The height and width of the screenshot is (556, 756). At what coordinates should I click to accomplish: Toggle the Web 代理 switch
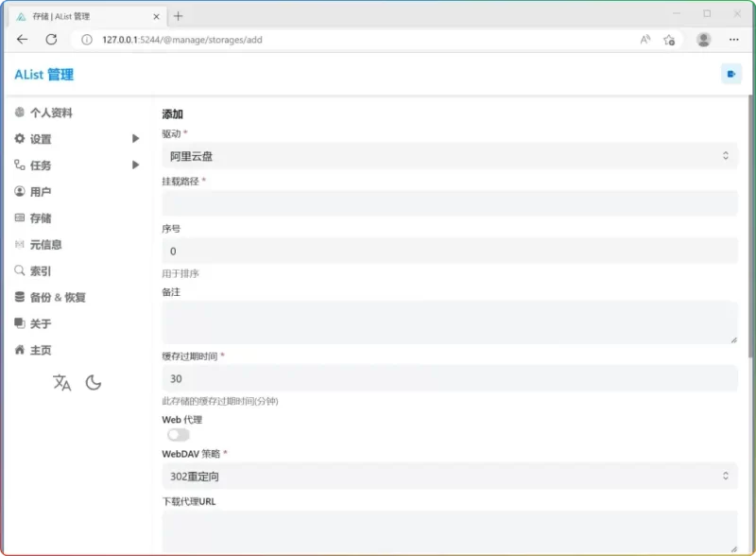[177, 434]
